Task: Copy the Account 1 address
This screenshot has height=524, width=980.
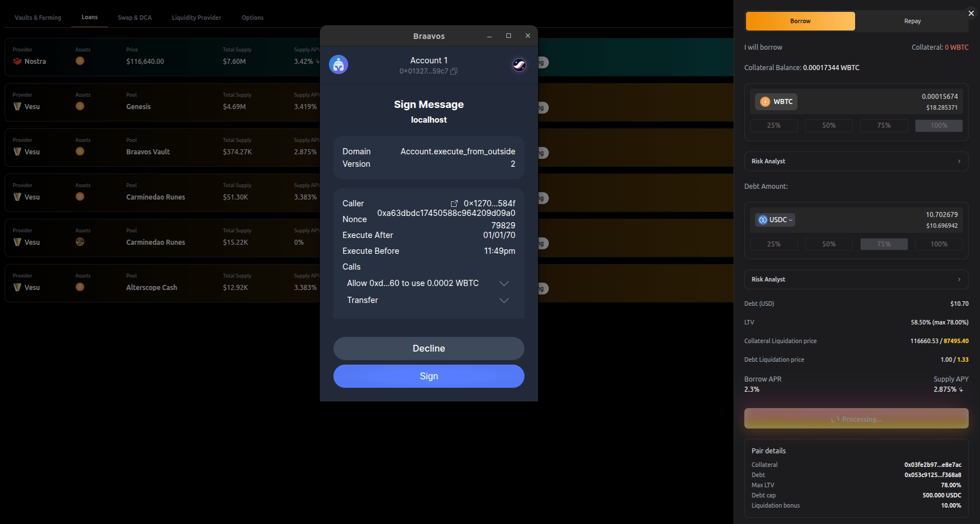Action: (454, 71)
